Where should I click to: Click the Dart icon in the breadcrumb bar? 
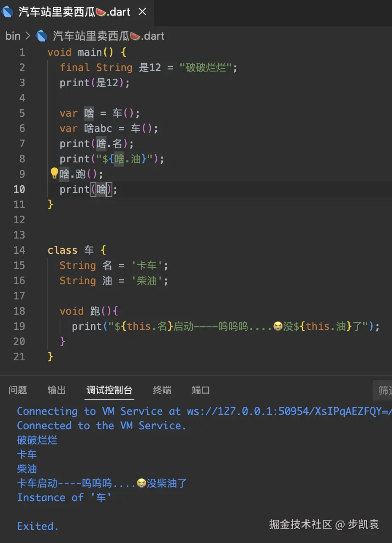click(40, 36)
